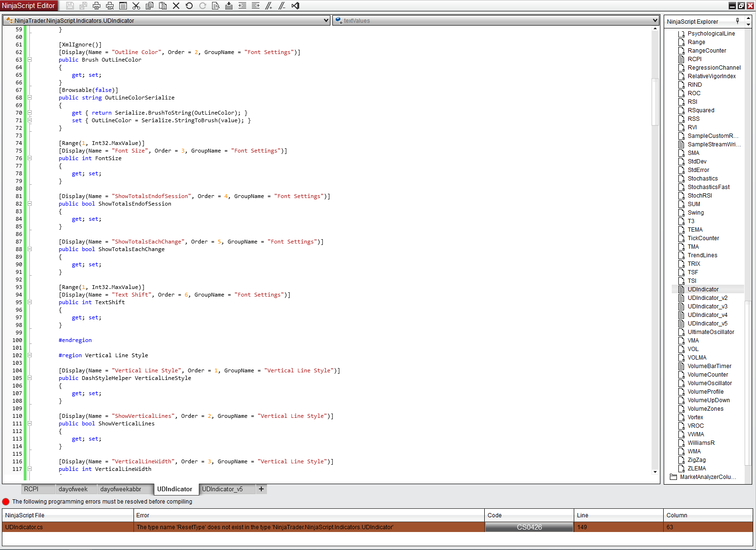This screenshot has width=756, height=550.
Task: Select UDIndicator_v4 in NinjaScript Explorer
Action: [707, 315]
